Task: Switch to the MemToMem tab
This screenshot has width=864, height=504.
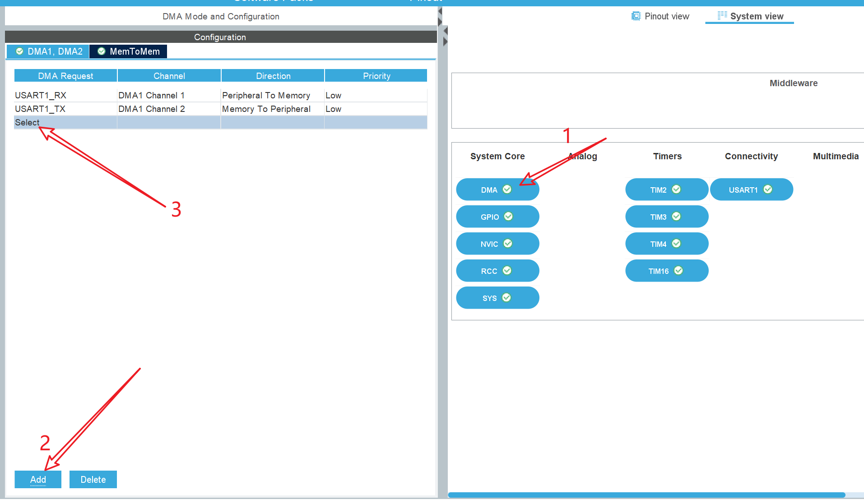Action: coord(128,51)
